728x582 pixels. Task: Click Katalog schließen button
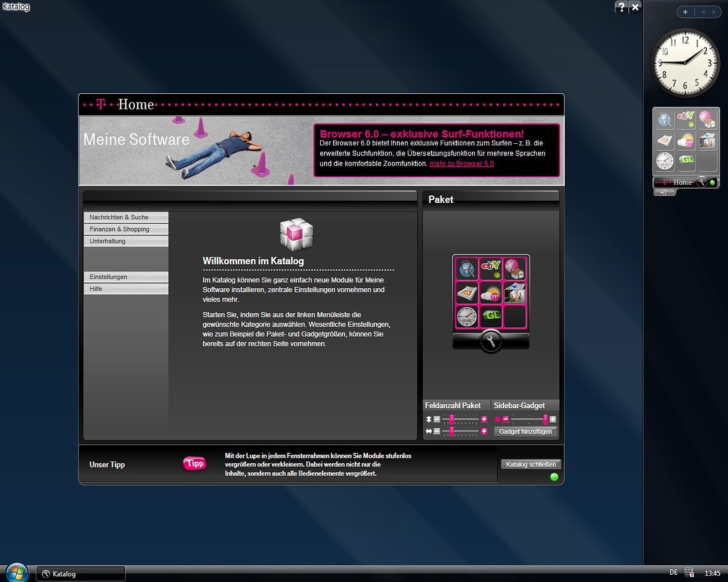531,464
